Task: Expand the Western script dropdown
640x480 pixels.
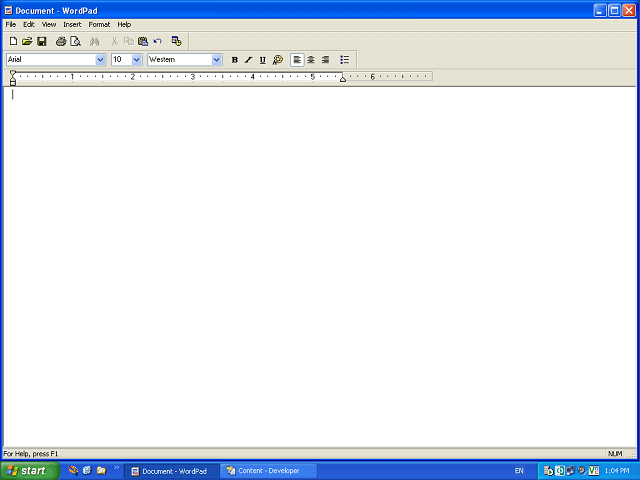Action: tap(216, 60)
